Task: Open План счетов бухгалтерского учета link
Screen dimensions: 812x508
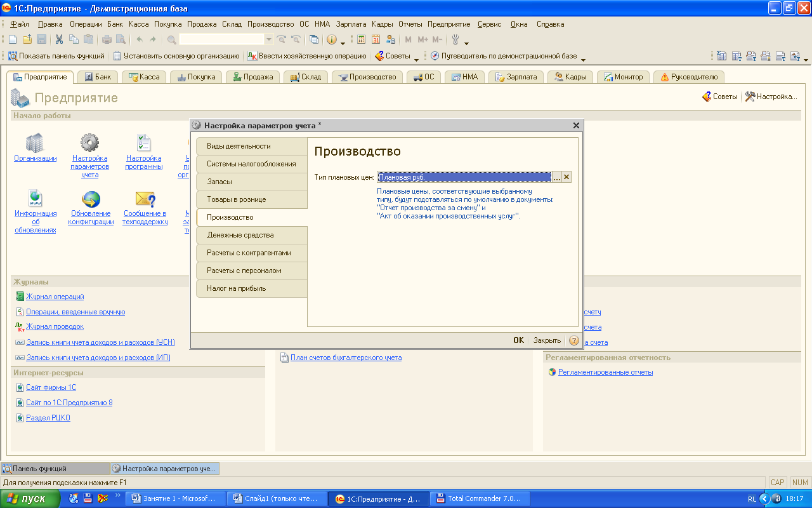Action: point(346,358)
